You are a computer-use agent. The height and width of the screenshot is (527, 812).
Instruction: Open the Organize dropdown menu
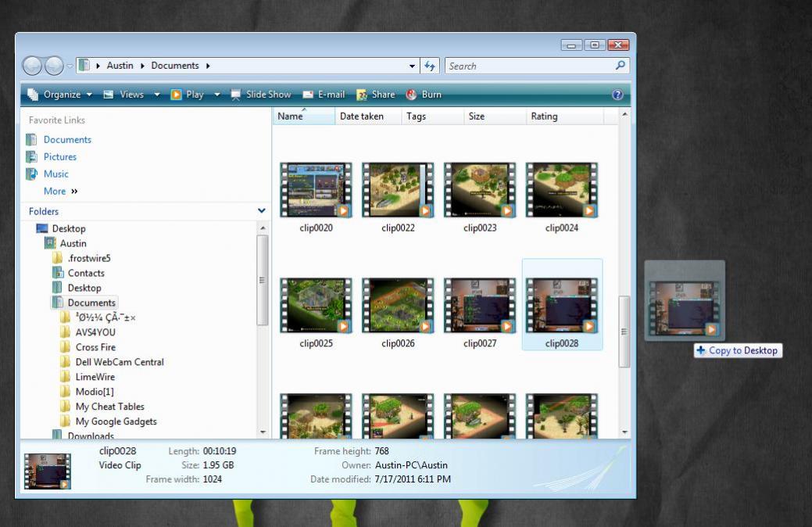click(60, 95)
